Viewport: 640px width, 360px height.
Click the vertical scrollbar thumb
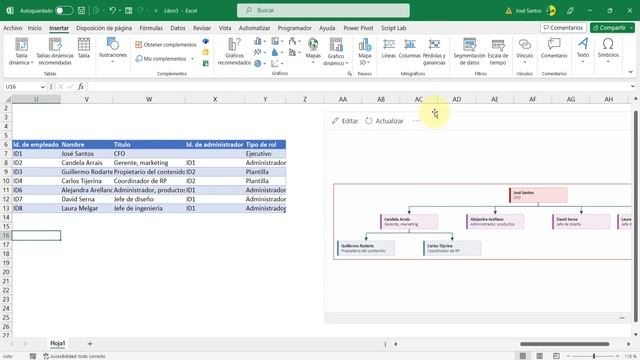tap(636, 216)
